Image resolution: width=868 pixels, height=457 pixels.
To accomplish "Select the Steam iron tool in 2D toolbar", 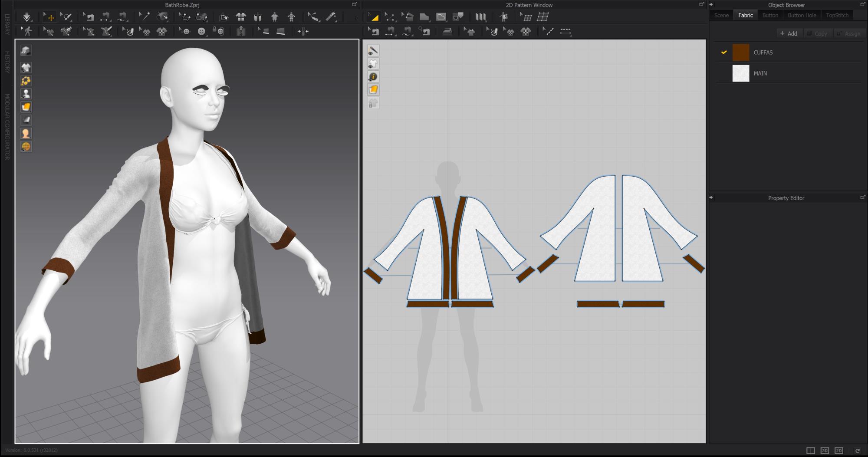I will tap(447, 31).
